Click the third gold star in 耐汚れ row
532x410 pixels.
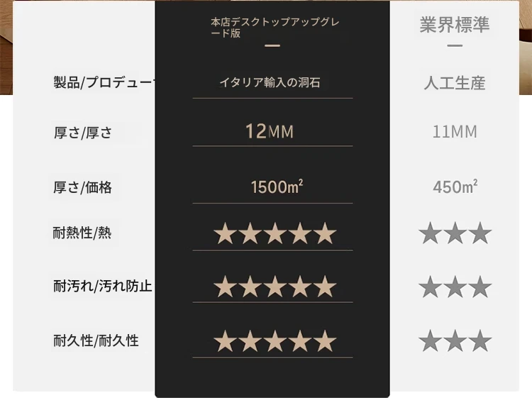point(275,287)
